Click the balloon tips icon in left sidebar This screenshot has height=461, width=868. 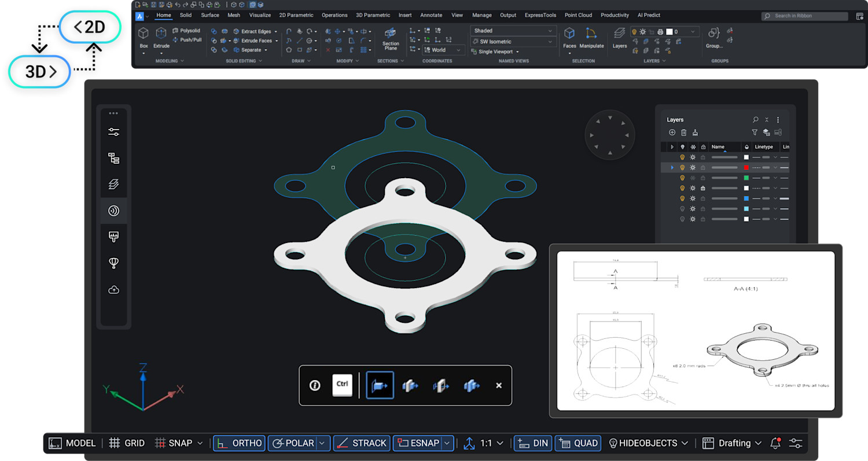pos(113,263)
